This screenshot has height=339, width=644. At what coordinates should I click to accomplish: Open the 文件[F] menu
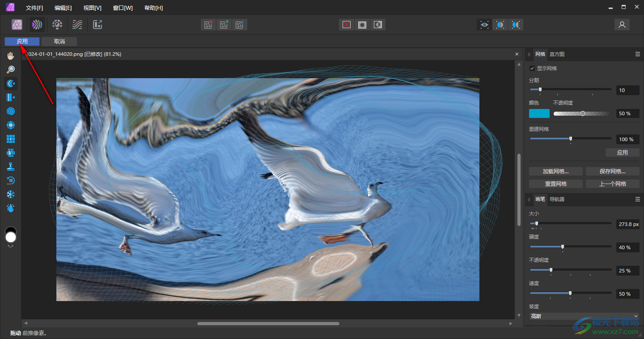[34, 8]
